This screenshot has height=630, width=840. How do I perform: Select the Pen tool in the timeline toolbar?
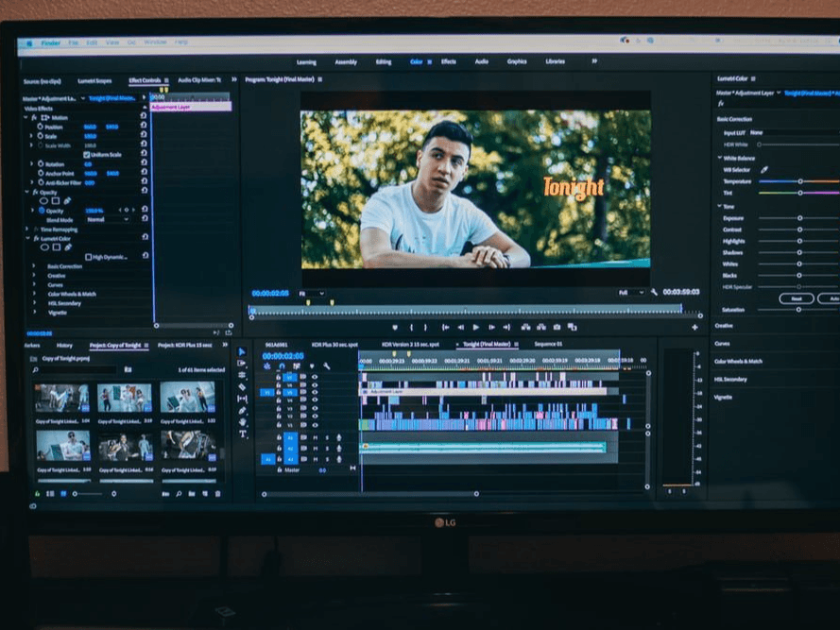tap(242, 411)
